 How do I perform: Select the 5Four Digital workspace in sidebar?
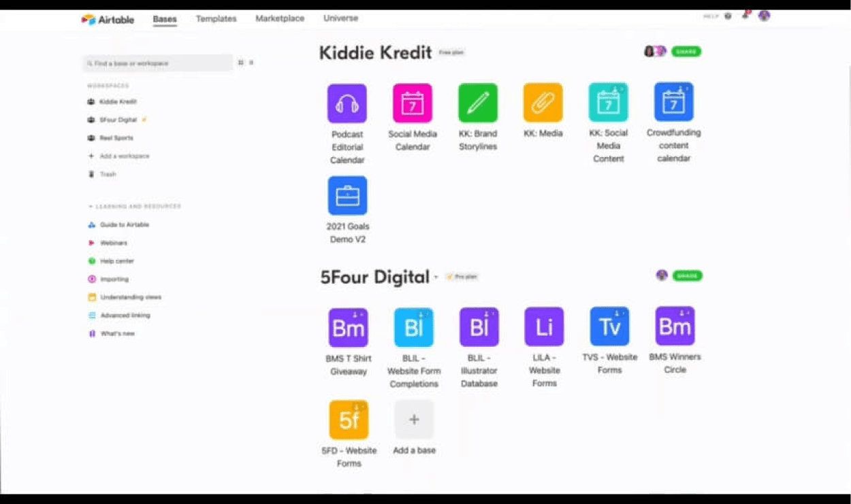coord(117,120)
